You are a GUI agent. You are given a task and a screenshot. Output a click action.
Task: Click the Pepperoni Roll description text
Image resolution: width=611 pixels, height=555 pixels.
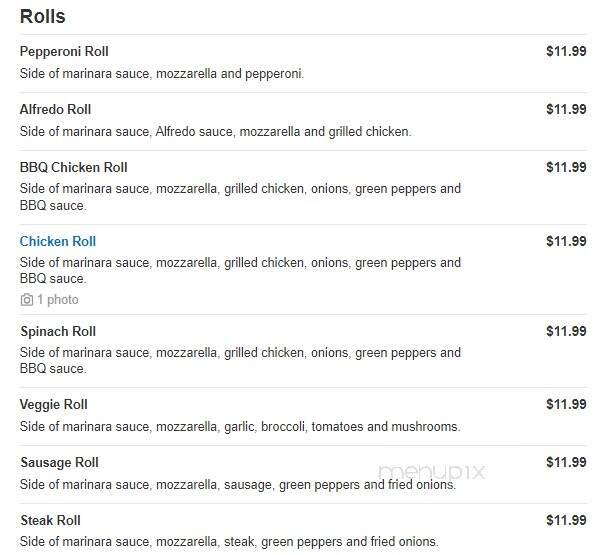click(x=162, y=73)
